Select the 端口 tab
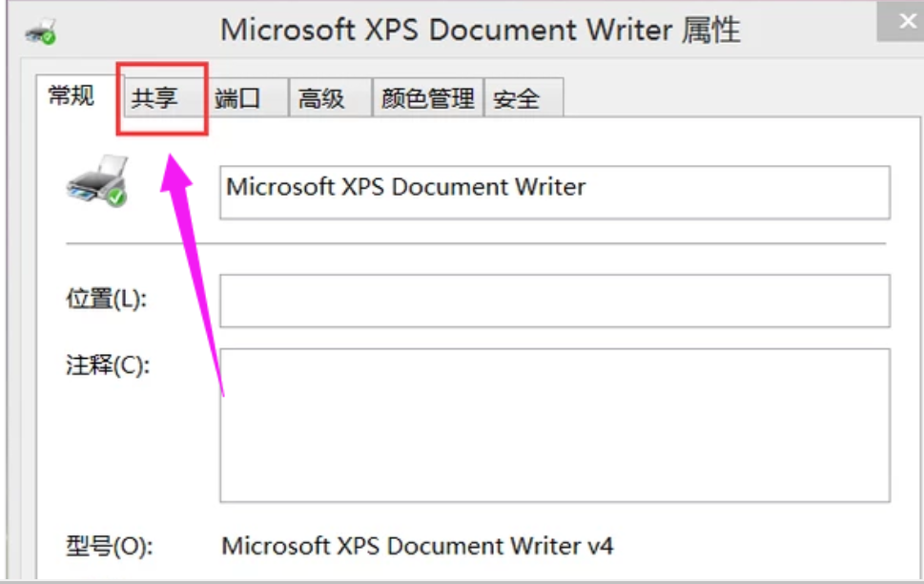 pos(237,98)
